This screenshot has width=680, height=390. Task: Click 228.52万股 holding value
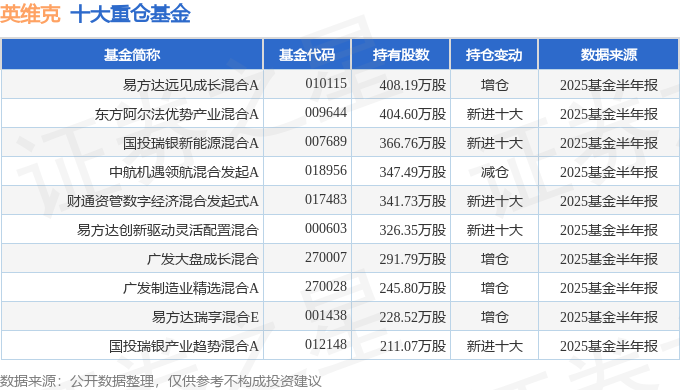[413, 317]
